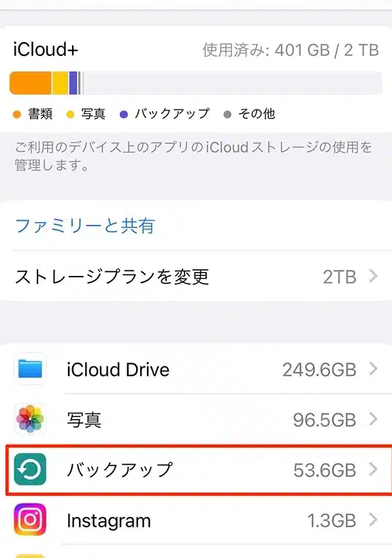
Task: Tap the orange 書類 legend dot
Action: coord(15,114)
